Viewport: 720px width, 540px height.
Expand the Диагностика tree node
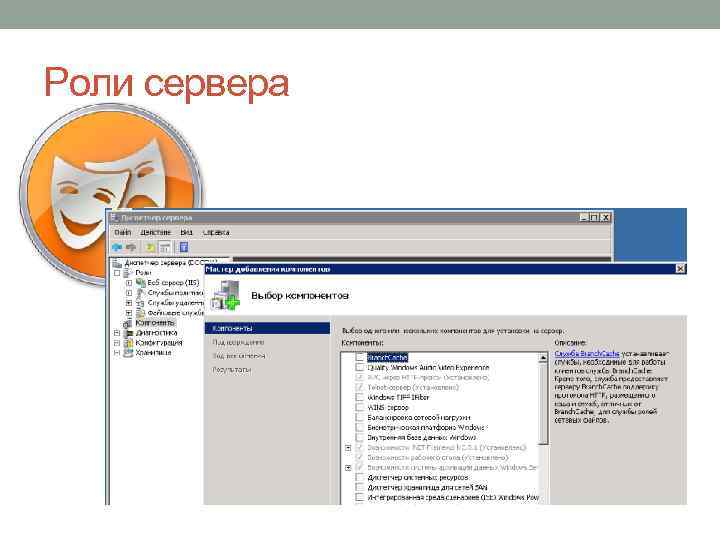117,333
